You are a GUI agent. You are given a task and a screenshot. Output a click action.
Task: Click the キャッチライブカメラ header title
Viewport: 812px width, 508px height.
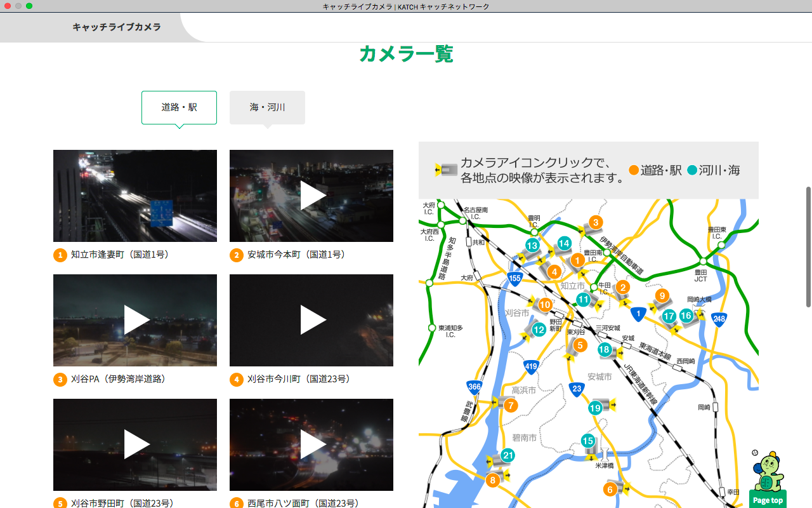tap(117, 27)
